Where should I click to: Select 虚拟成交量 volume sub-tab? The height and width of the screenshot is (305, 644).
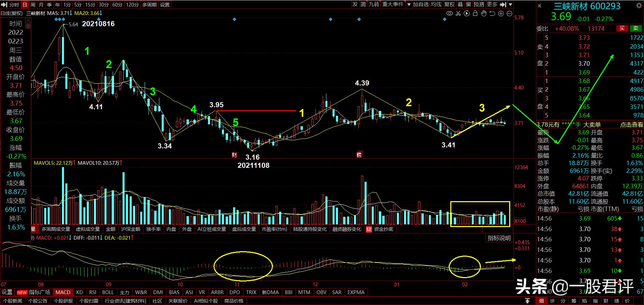click(x=87, y=229)
